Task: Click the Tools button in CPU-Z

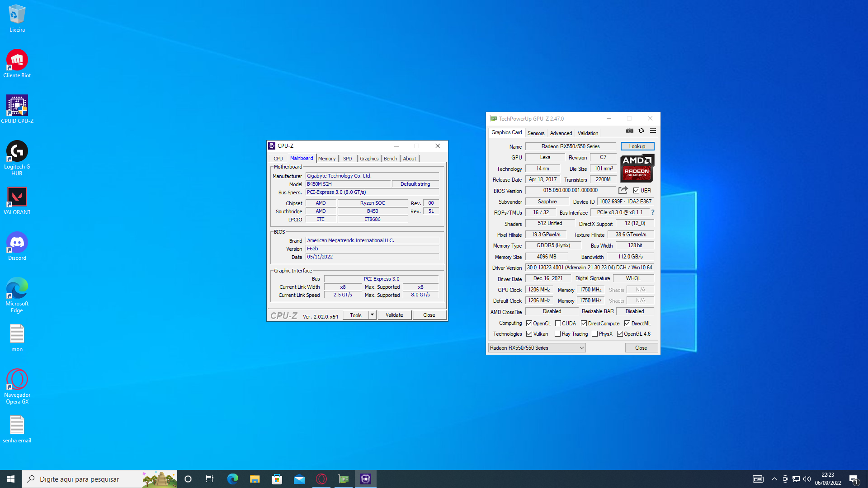Action: [356, 315]
